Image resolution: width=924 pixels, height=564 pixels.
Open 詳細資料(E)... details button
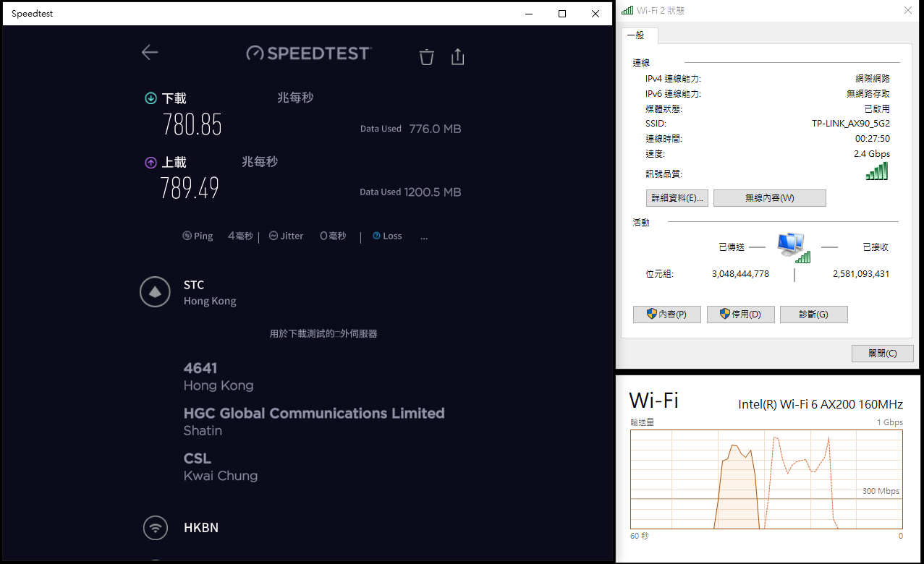coord(677,198)
